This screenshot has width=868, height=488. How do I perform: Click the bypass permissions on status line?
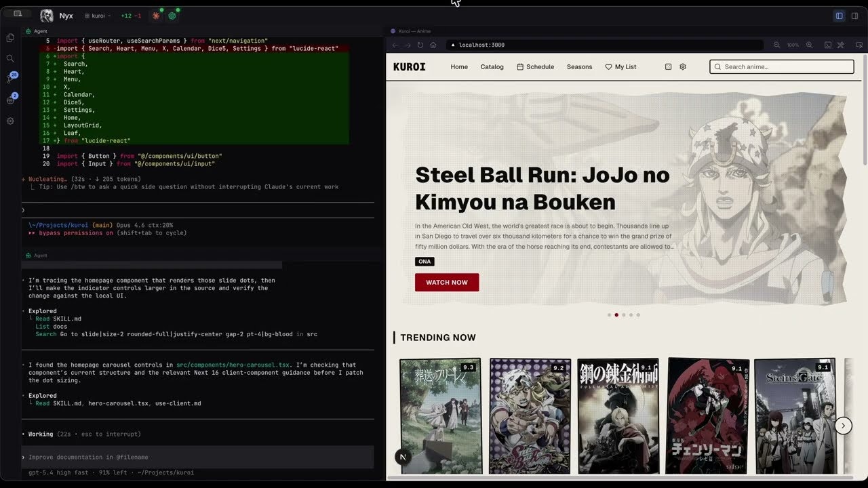tap(108, 233)
